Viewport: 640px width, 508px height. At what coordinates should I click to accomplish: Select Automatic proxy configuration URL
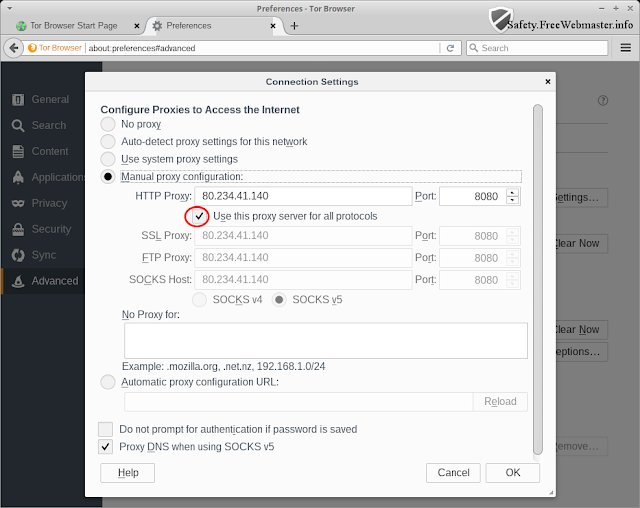108,382
